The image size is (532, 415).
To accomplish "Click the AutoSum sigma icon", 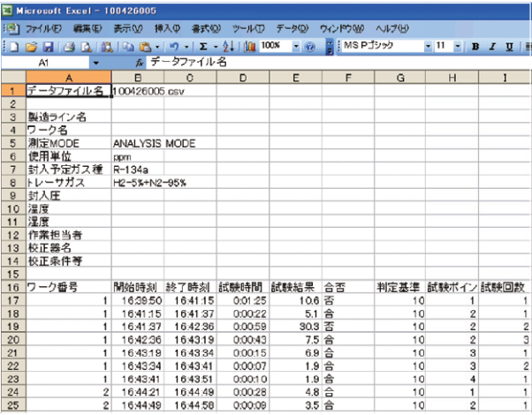I will click(x=203, y=47).
